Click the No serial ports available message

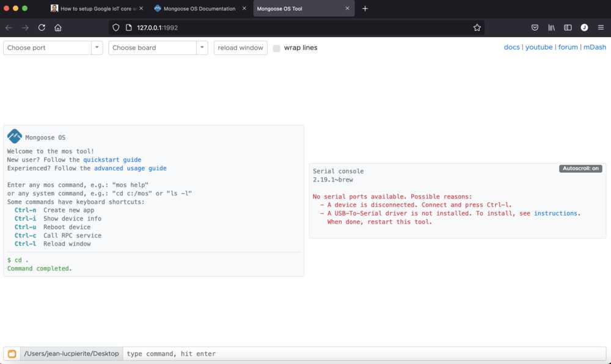[x=392, y=197]
